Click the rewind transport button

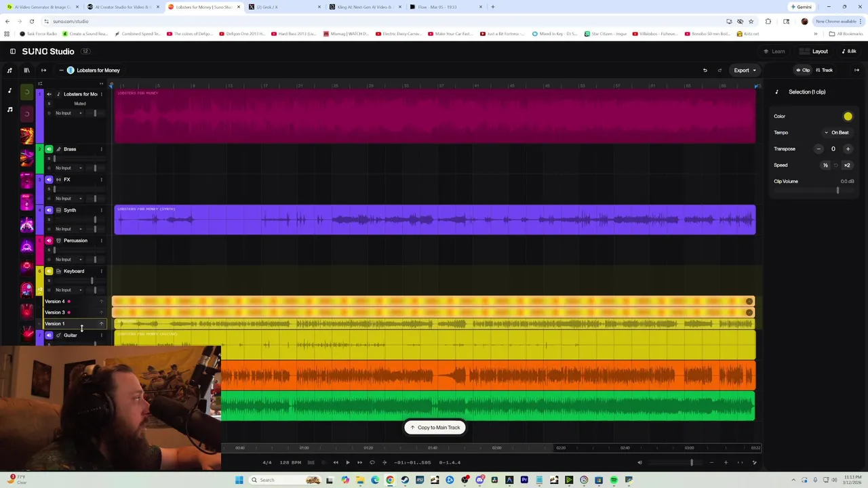tap(335, 462)
